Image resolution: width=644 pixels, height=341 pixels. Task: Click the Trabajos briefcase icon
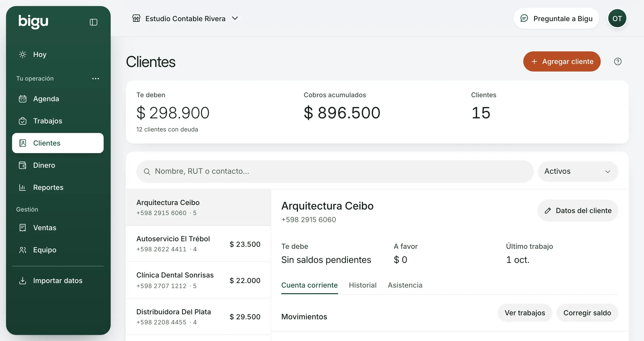23,121
